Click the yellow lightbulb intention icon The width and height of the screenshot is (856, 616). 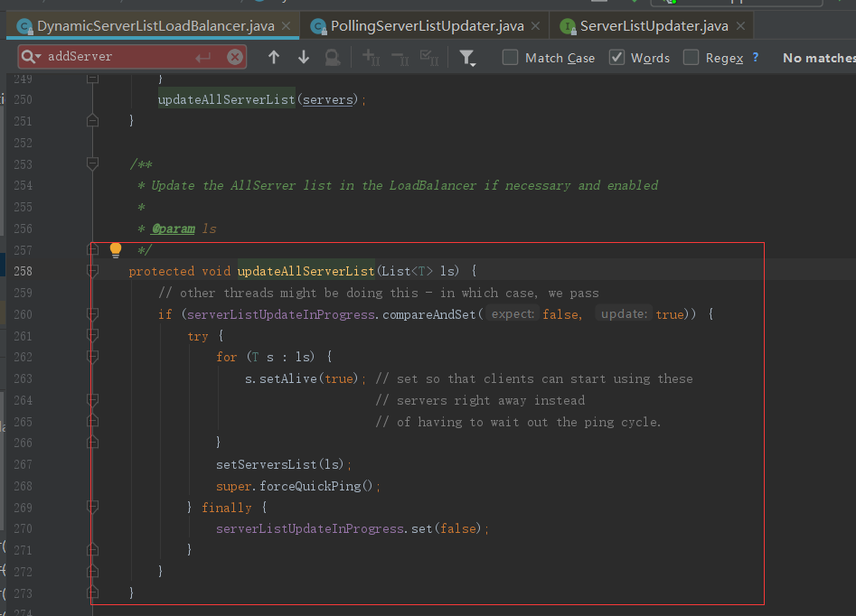[116, 250]
